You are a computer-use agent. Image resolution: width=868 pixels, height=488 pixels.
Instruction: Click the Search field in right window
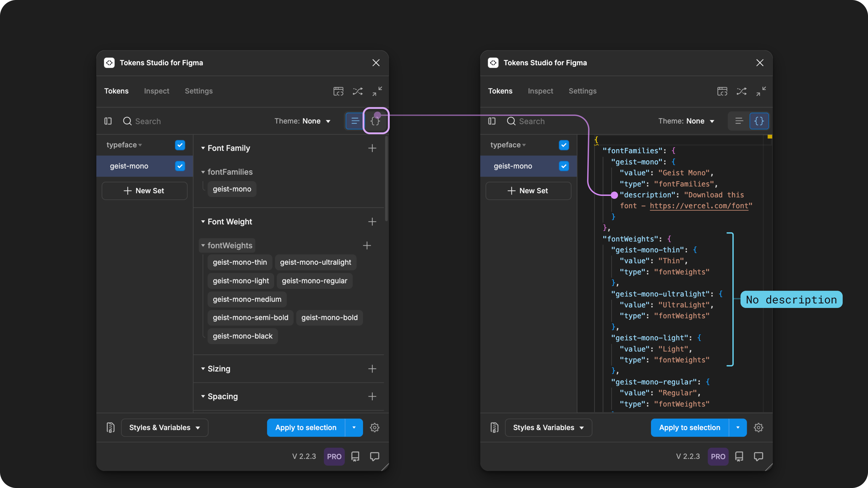[x=579, y=121]
